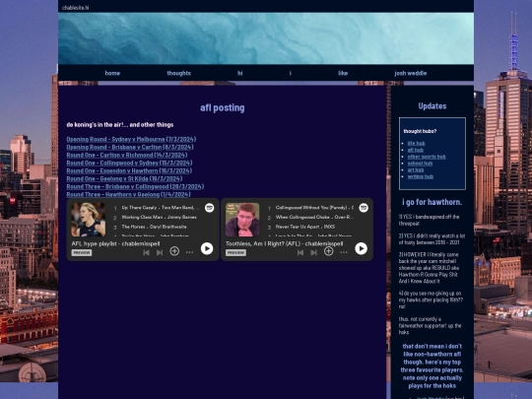
Task: Open AFL hype playlist cover art
Action: click(89, 220)
